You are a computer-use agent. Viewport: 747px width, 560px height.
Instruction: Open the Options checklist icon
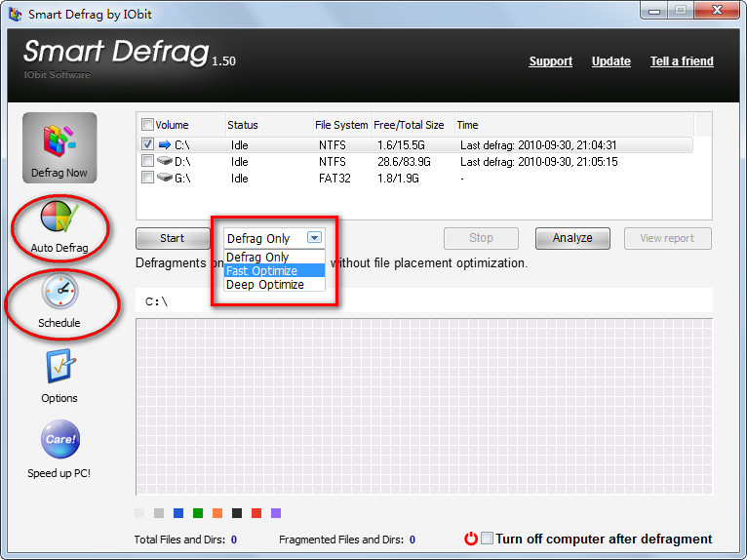pyautogui.click(x=60, y=366)
